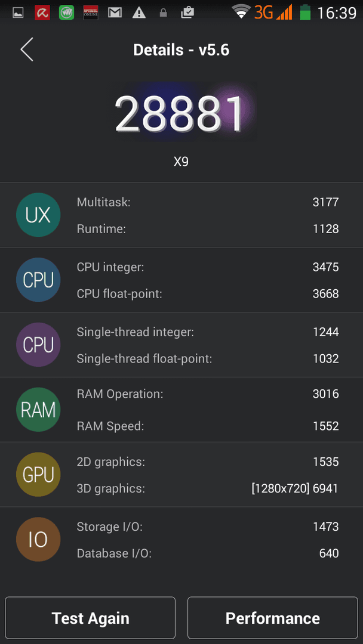Image resolution: width=363 pixels, height=644 pixels.
Task: Select the total score 28881
Action: tap(180, 114)
